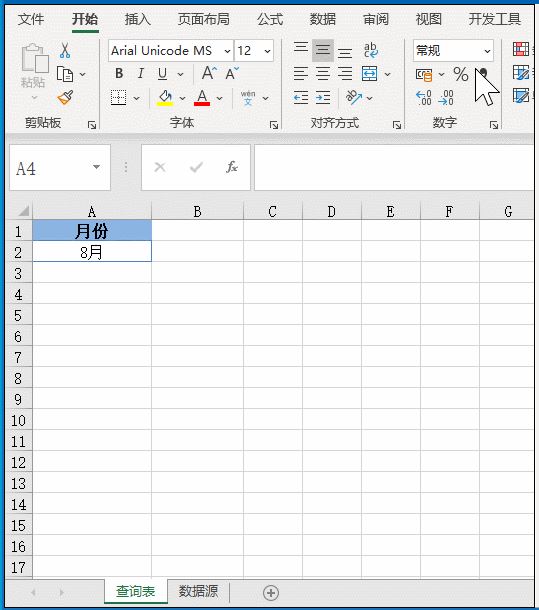Screen dimensions: 539x610
Task: Add a new sheet
Action: [271, 593]
